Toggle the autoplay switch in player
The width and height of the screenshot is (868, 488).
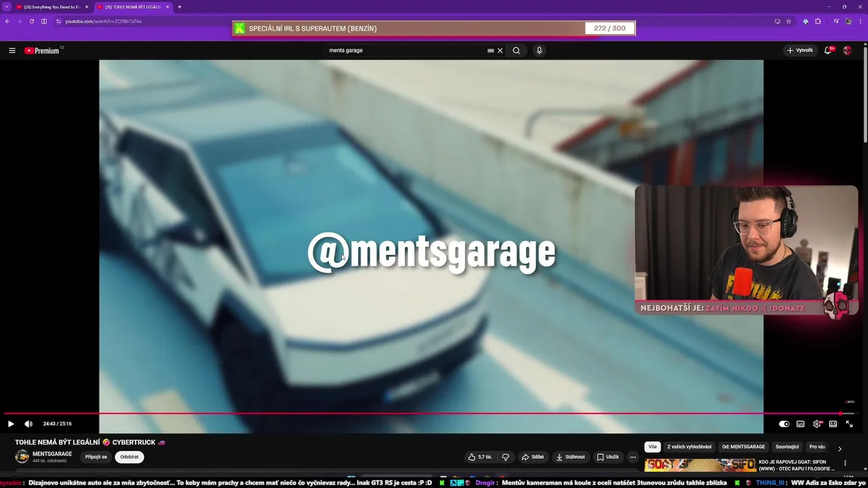pos(784,424)
